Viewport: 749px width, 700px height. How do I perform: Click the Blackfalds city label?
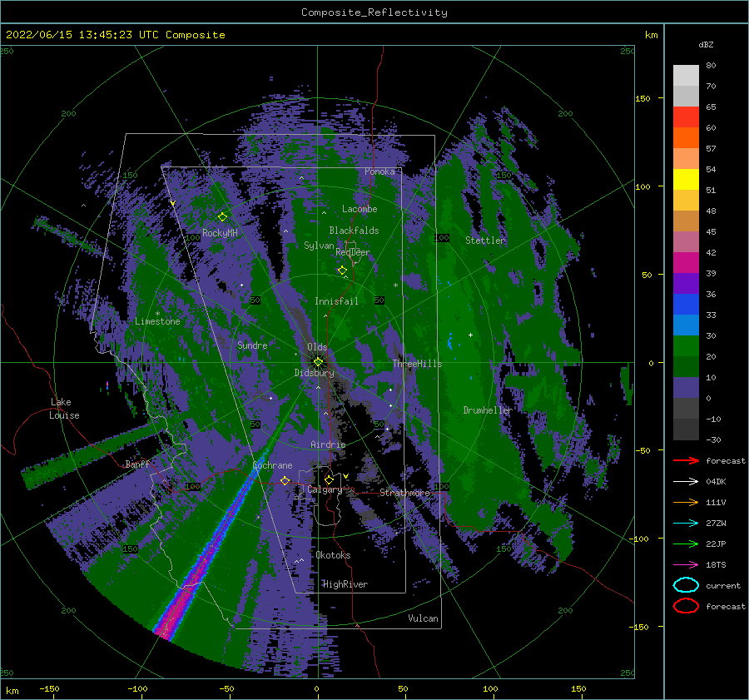(354, 231)
